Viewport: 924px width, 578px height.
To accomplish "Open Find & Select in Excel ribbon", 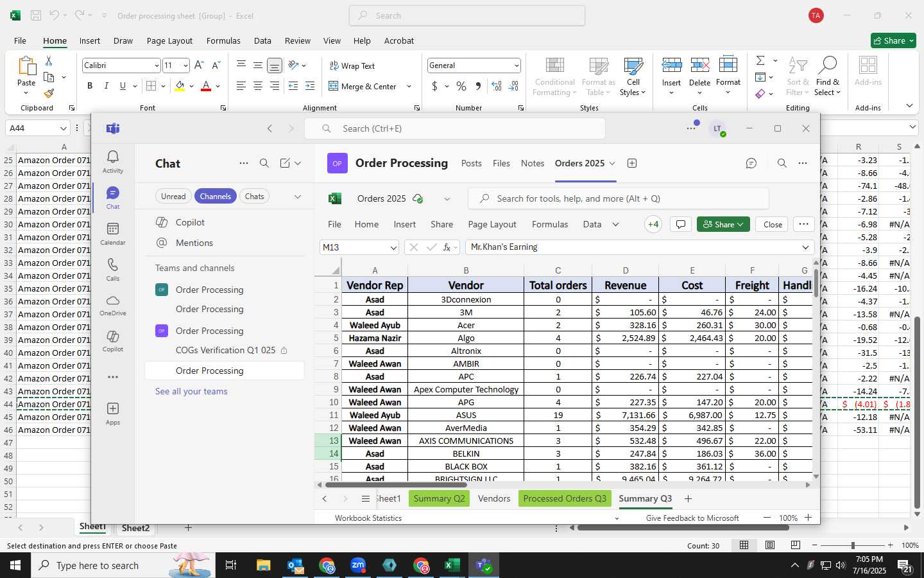I will point(828,76).
